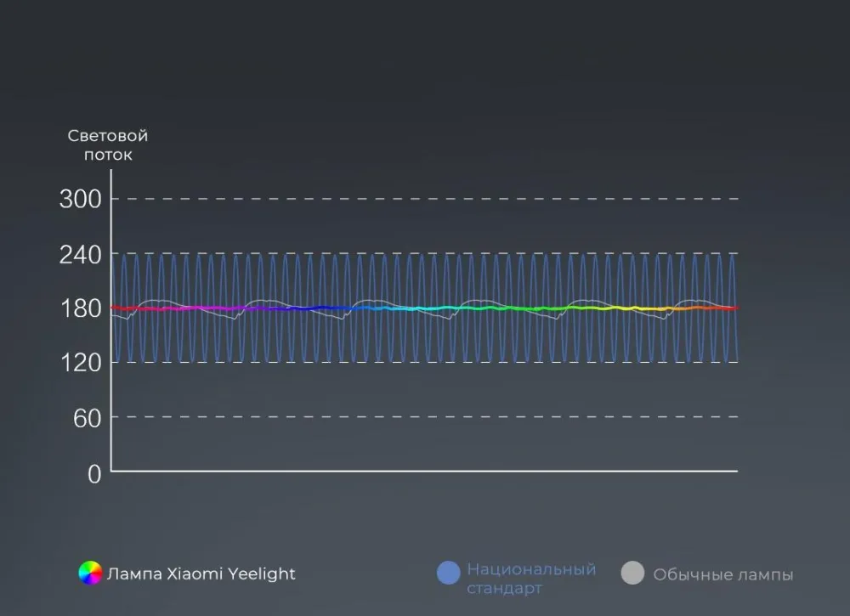Click the Национальный стандарт legend text
850x616 pixels.
pyautogui.click(x=531, y=579)
